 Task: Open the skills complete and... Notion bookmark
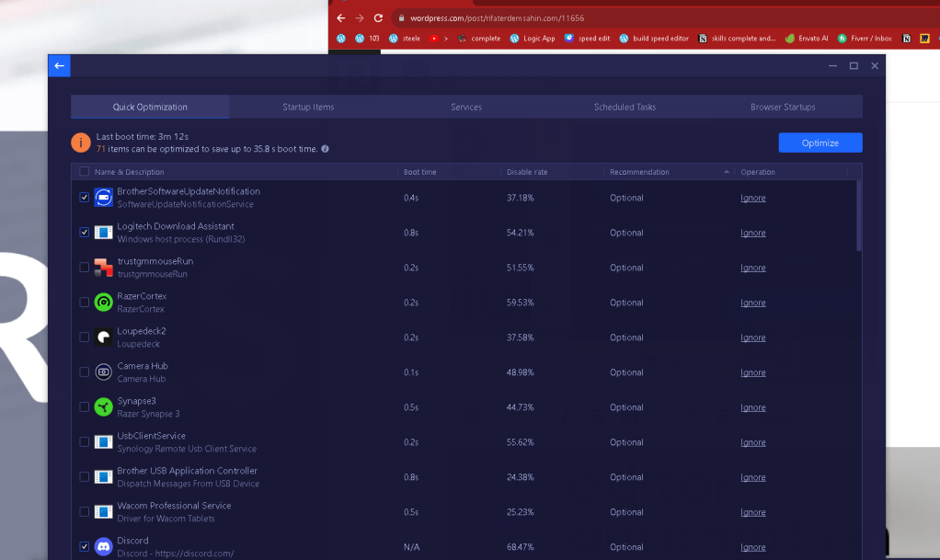coord(737,39)
